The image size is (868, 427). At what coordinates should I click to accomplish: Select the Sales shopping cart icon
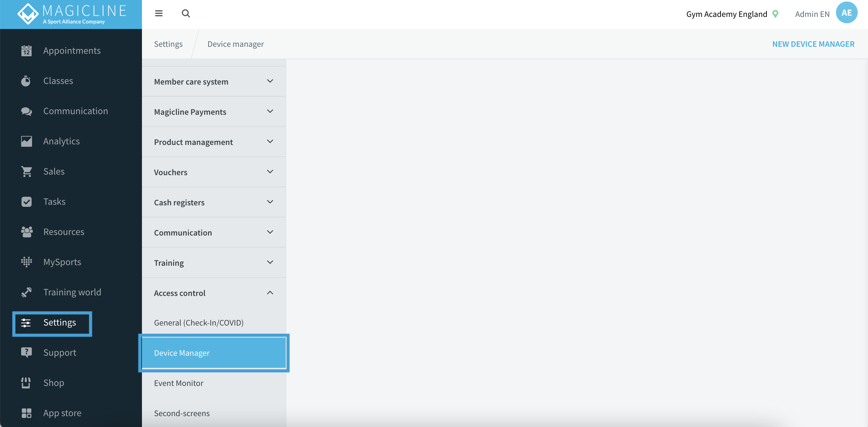[26, 171]
